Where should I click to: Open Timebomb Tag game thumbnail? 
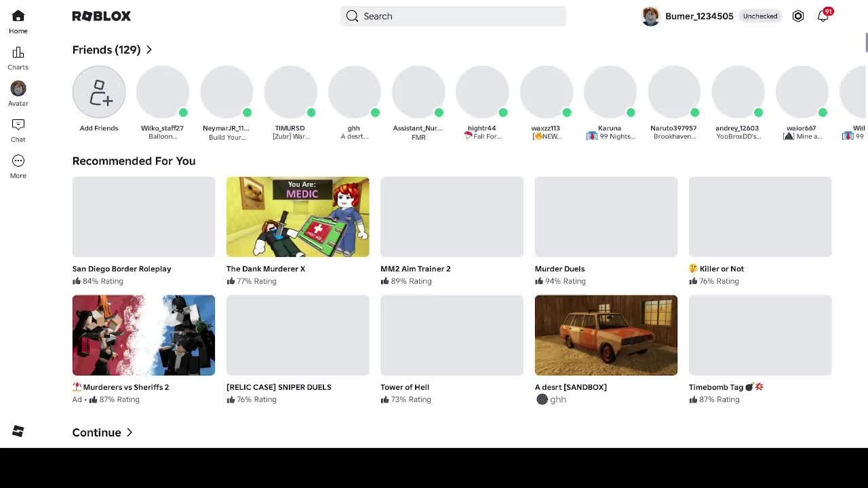click(x=760, y=335)
